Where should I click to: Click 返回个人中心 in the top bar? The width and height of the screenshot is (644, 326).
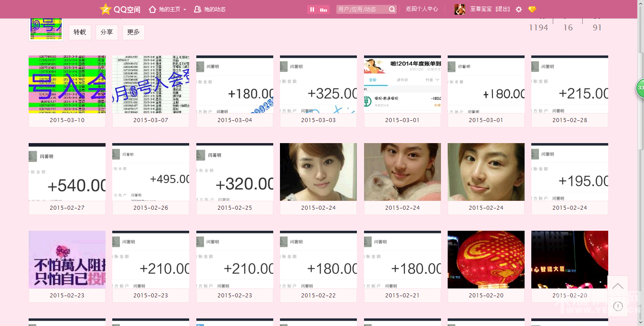coord(421,9)
